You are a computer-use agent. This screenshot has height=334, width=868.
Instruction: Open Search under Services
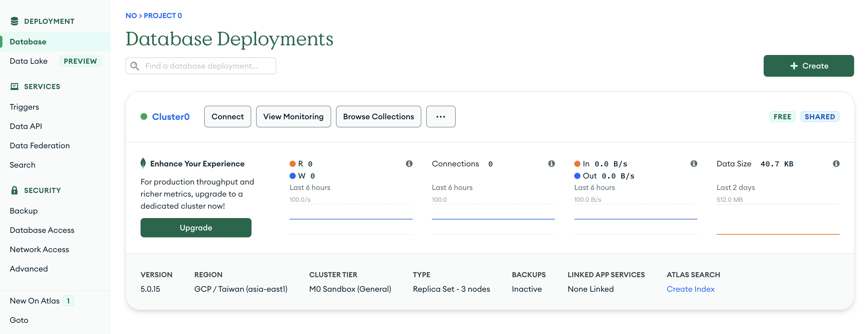pyautogui.click(x=23, y=165)
